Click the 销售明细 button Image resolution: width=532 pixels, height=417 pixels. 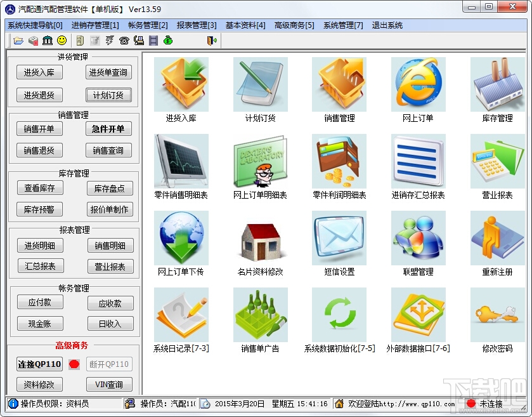point(110,246)
